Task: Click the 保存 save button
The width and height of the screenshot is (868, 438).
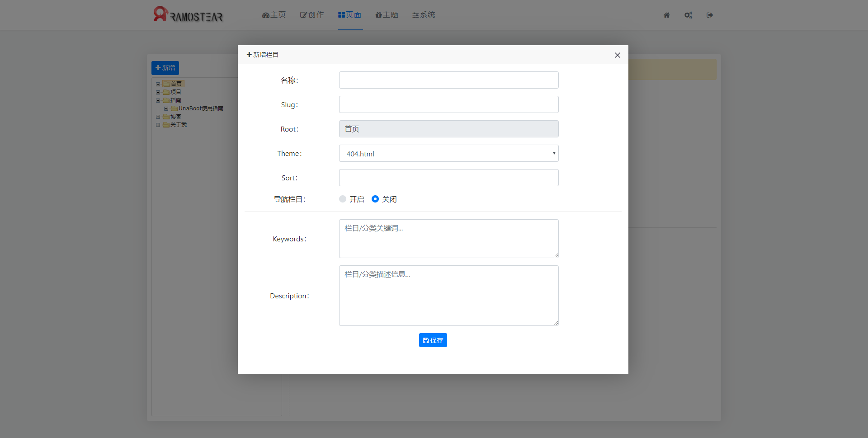Action: pos(433,340)
